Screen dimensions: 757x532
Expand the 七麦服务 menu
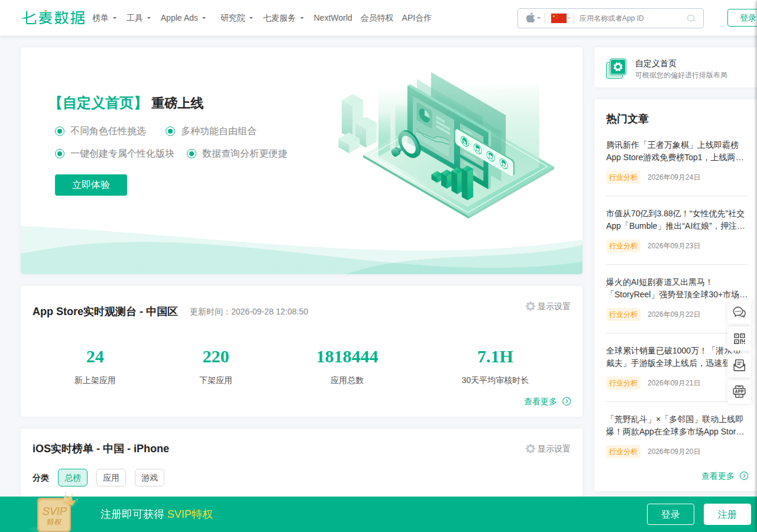click(283, 18)
